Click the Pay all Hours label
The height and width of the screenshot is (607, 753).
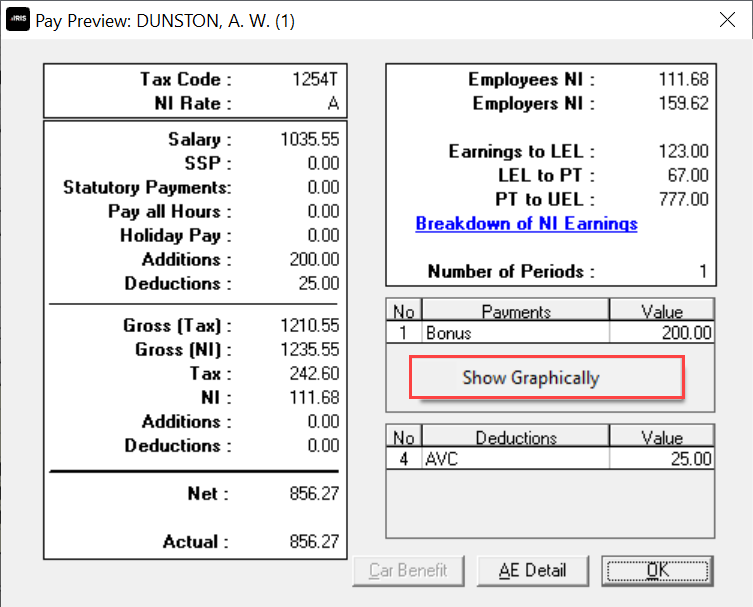coord(170,211)
